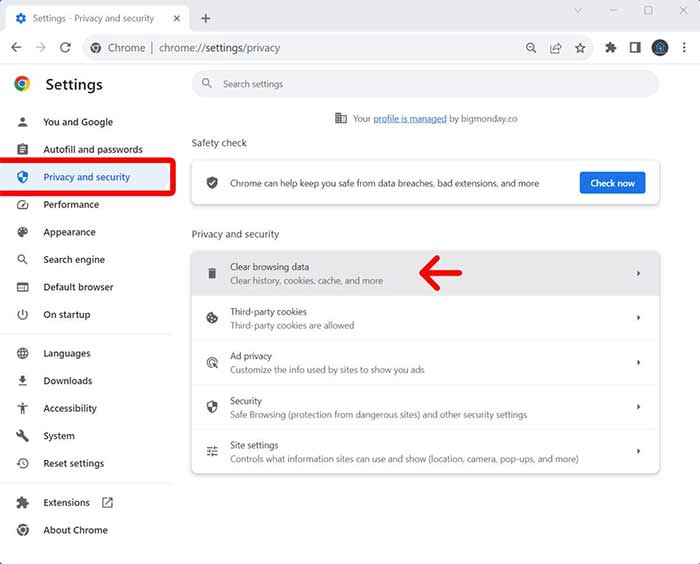Open the Downloads settings section
Viewport: 700px width, 564px height.
[67, 381]
